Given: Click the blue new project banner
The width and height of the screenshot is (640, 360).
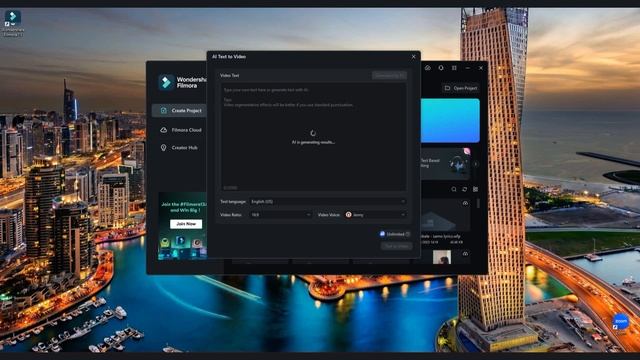Looking at the screenshot, I should coord(450,120).
